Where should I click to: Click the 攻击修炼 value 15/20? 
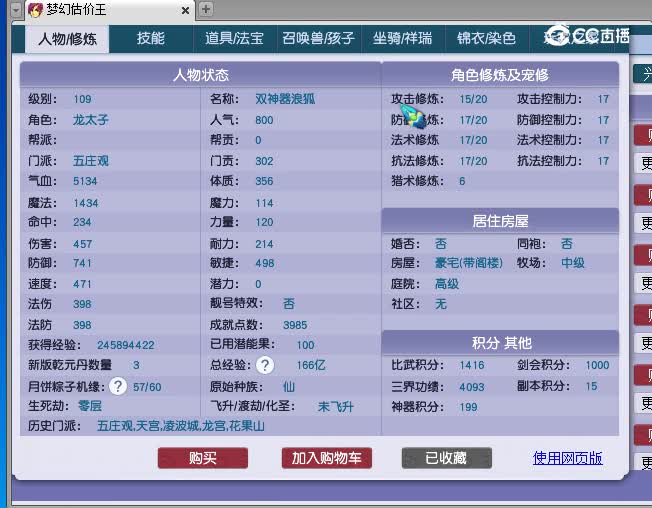473,99
